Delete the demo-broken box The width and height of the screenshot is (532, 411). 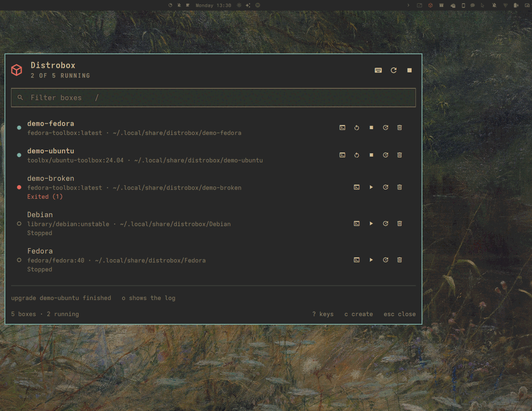coord(400,187)
